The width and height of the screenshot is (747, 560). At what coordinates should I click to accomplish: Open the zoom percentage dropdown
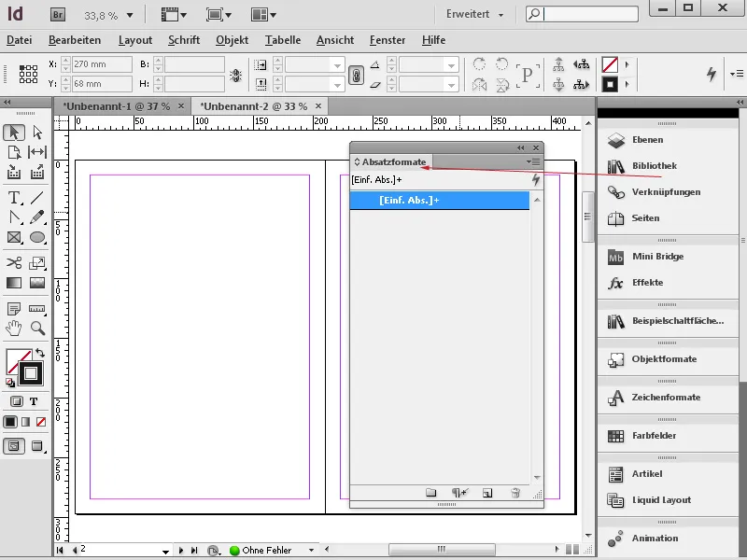(112, 14)
